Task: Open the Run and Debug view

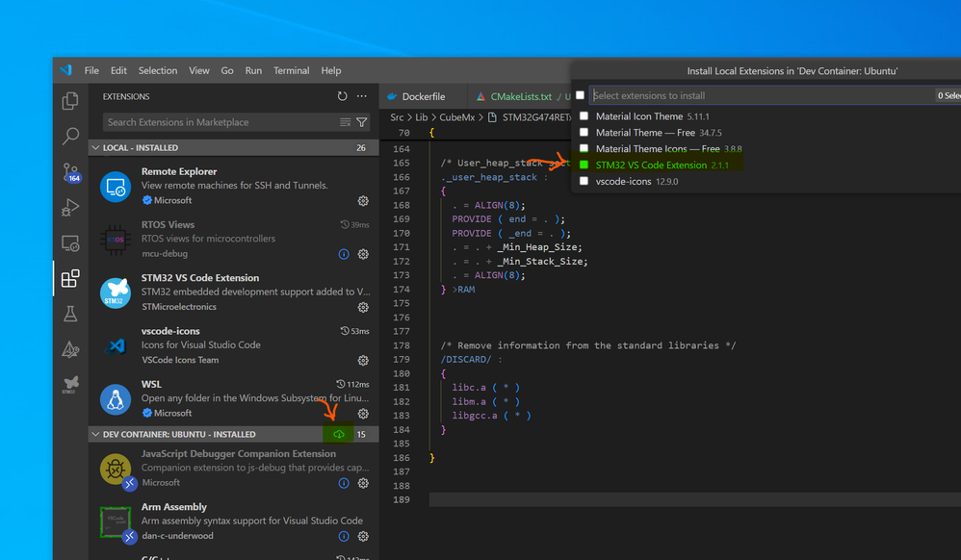Action: click(70, 208)
